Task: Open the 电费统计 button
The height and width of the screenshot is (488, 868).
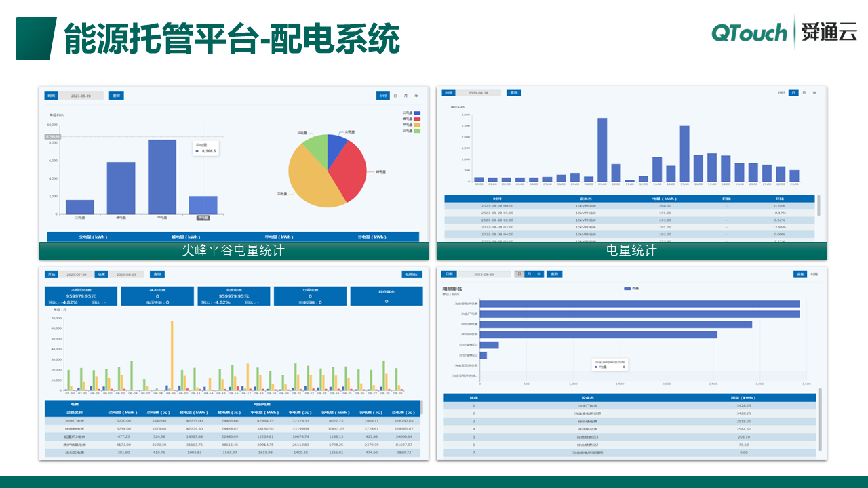Action: [410, 274]
